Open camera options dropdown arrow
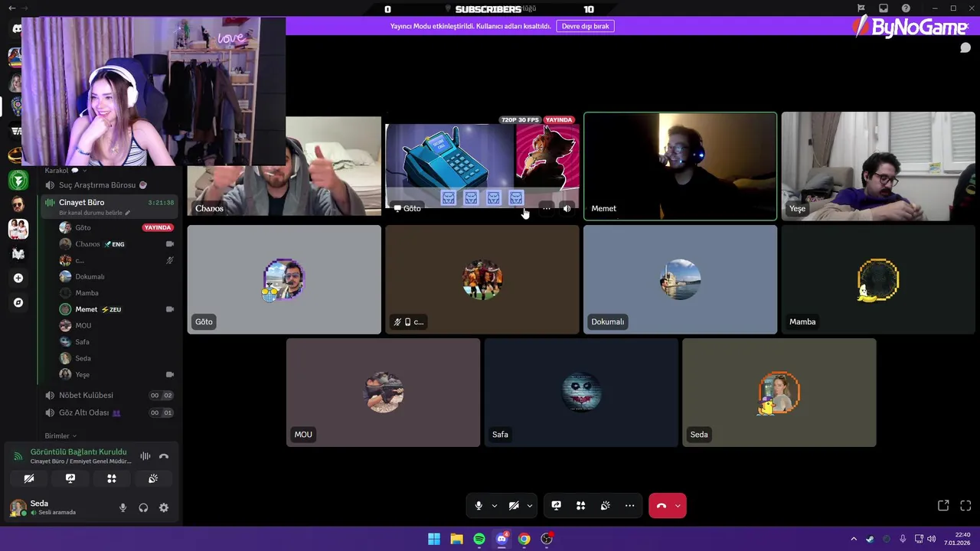 click(x=530, y=506)
